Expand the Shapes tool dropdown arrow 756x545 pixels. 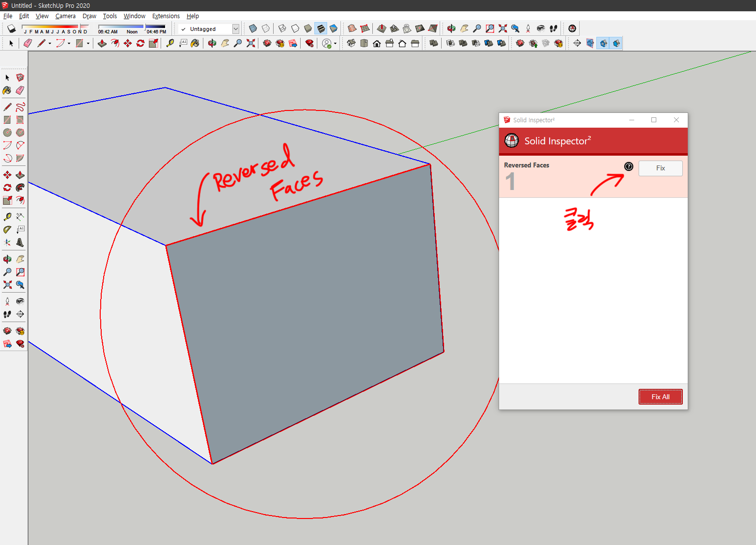88,43
